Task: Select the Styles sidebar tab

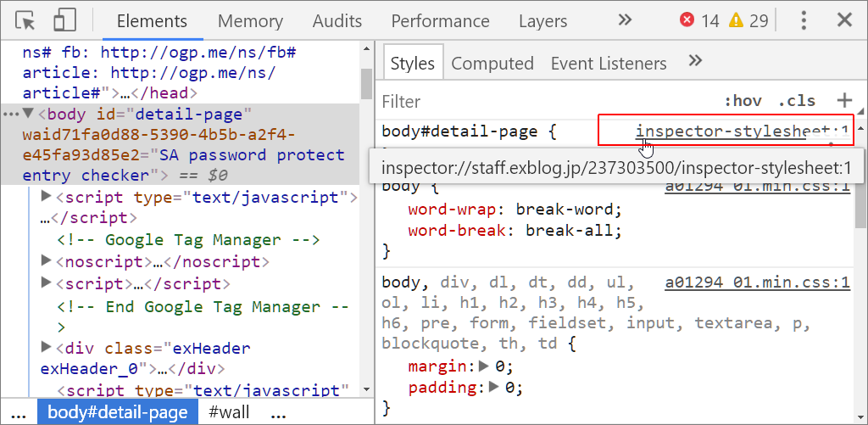Action: tap(413, 63)
